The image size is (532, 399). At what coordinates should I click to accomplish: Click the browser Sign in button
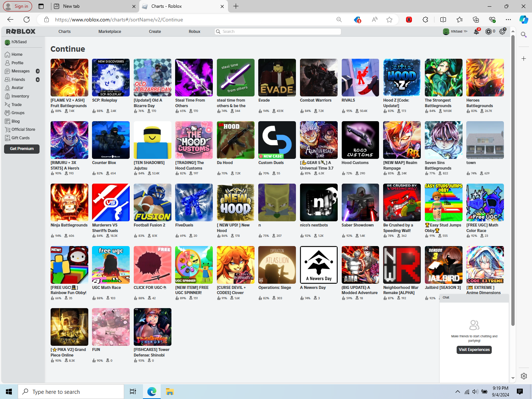click(17, 6)
